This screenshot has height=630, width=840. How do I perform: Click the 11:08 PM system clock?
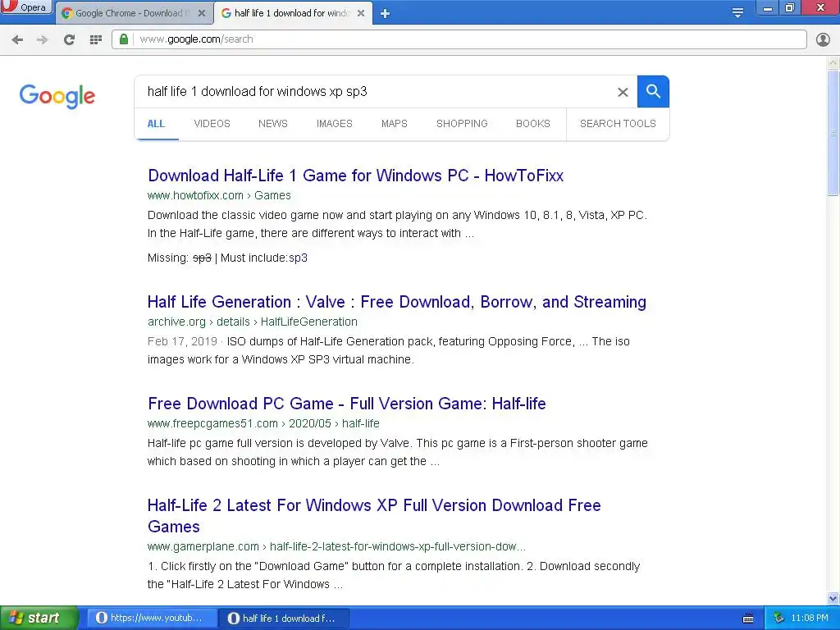pyautogui.click(x=810, y=619)
